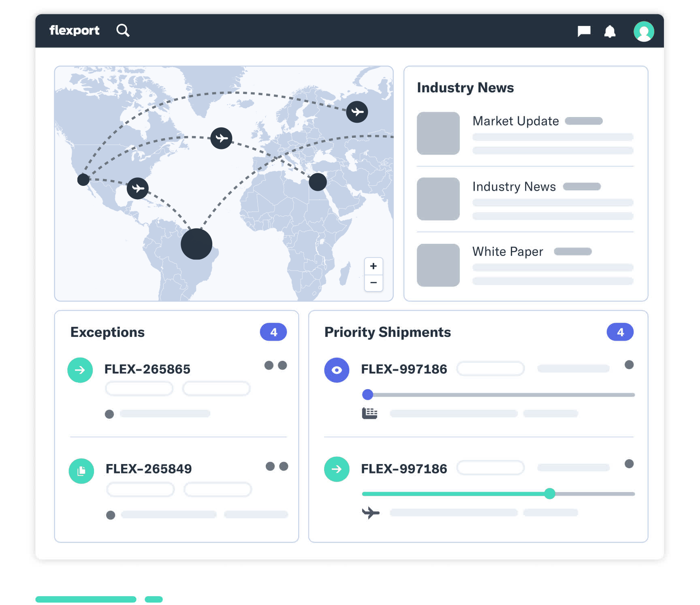Click the blue progress slider handle
Viewport: 700px width, 605px height.
pos(367,394)
